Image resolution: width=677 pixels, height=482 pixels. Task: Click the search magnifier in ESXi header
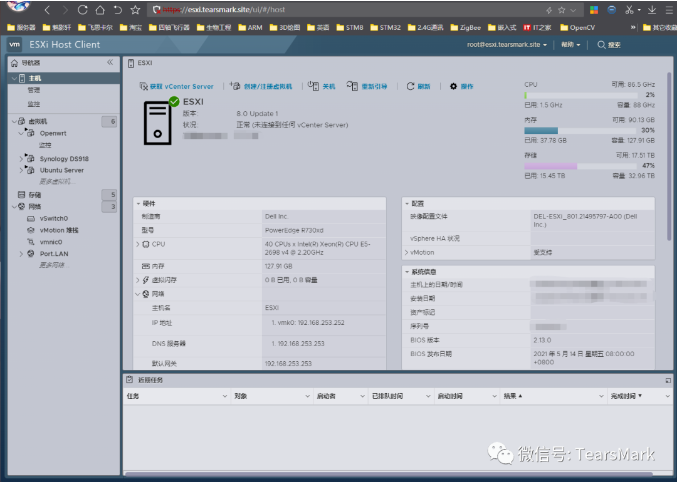(601, 44)
